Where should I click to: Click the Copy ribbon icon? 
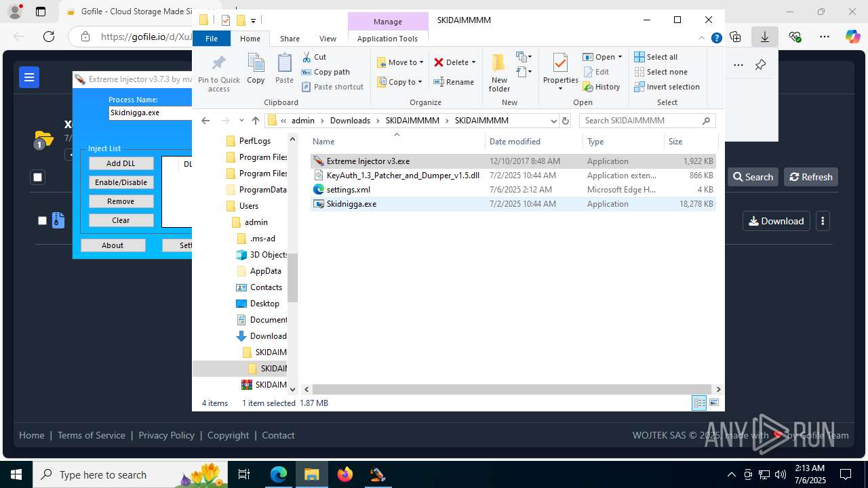click(x=256, y=69)
